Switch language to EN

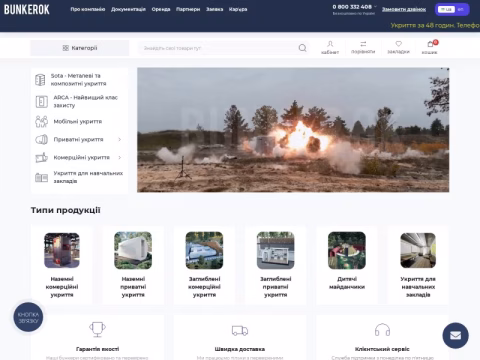[461, 9]
